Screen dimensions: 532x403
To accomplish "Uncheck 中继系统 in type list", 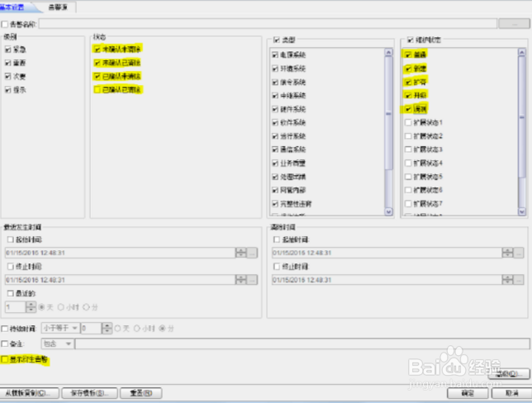I will (x=275, y=96).
